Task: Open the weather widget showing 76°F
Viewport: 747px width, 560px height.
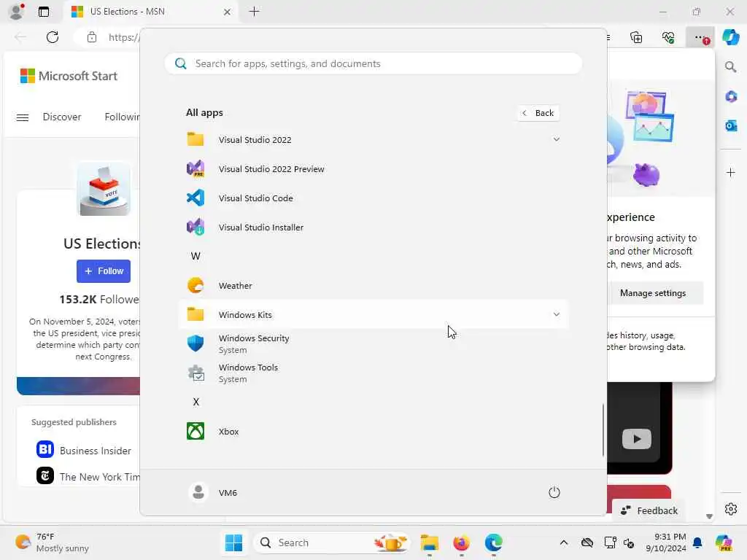Action: (x=53, y=542)
